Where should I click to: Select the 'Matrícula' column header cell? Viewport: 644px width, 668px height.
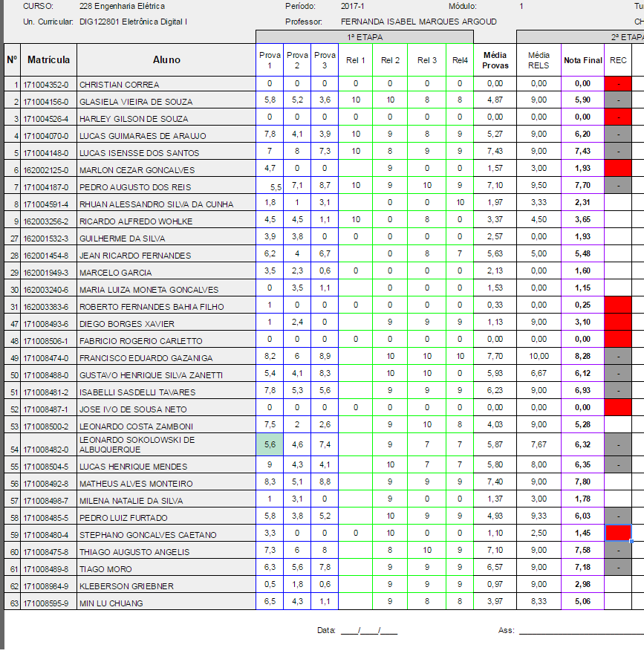click(49, 59)
